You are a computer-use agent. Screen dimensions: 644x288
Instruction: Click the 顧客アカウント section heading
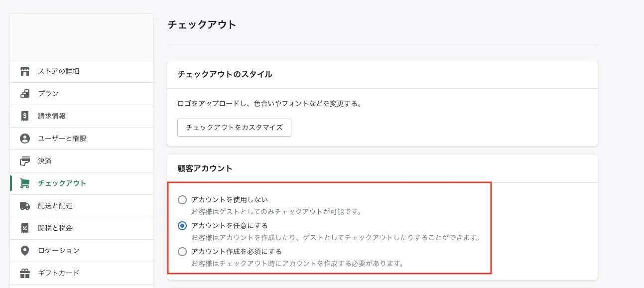tap(205, 168)
